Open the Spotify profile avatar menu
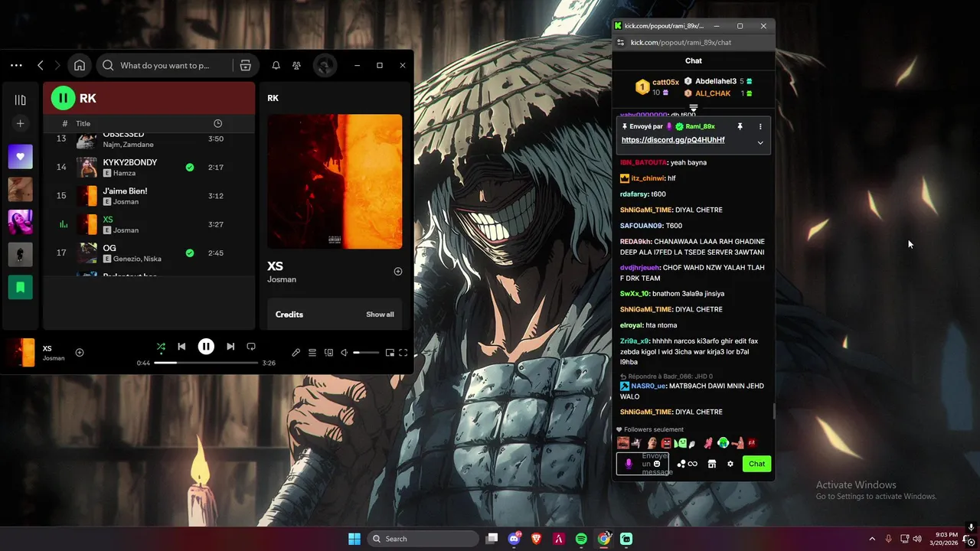This screenshot has height=551, width=980. point(325,65)
